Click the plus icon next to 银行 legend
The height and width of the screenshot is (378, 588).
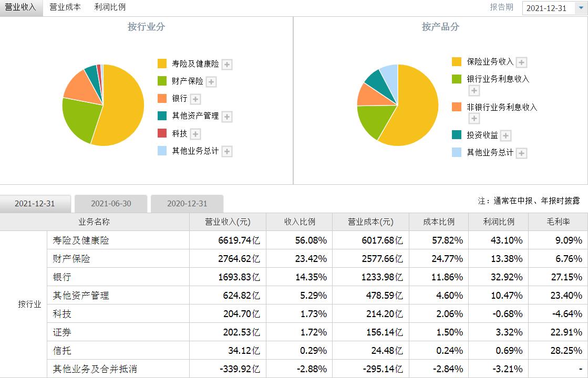coord(195,99)
